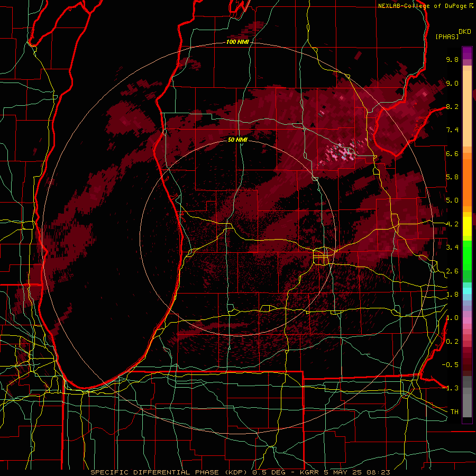Select the -0.5 legend value

tap(450, 365)
